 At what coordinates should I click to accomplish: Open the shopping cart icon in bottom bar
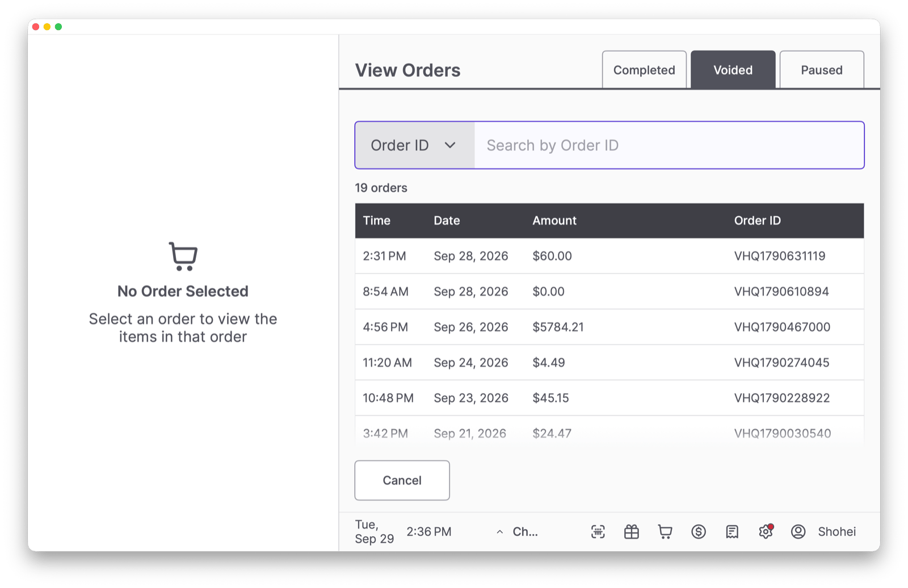point(665,532)
